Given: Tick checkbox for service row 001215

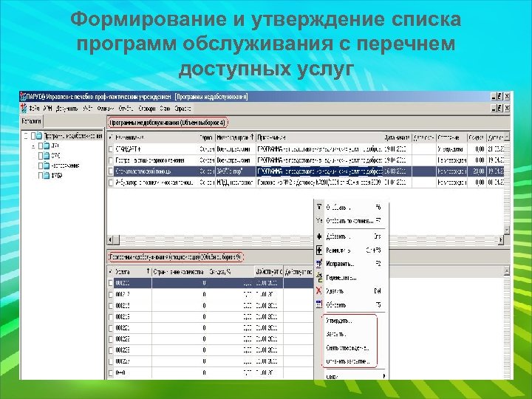Looking at the screenshot, I should (111, 306).
